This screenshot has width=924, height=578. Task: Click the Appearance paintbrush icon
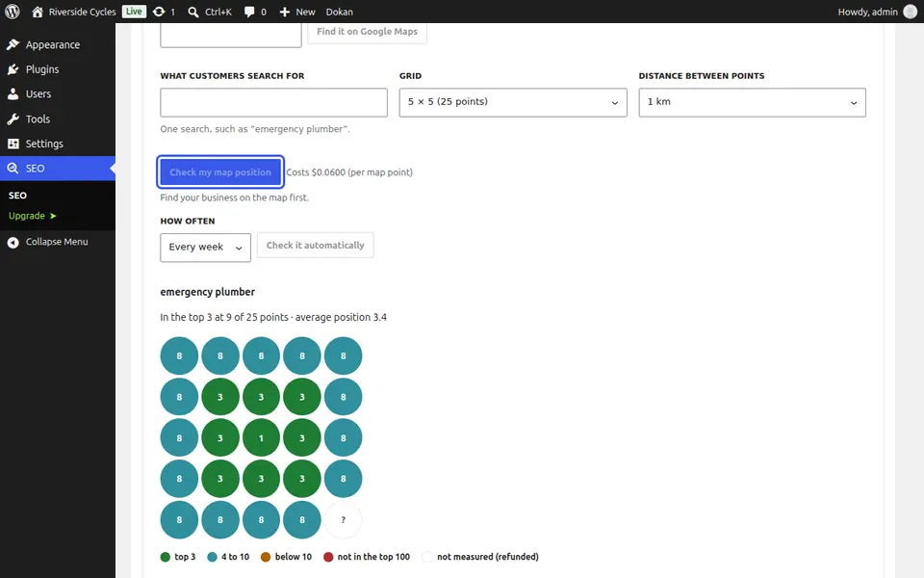(x=13, y=45)
